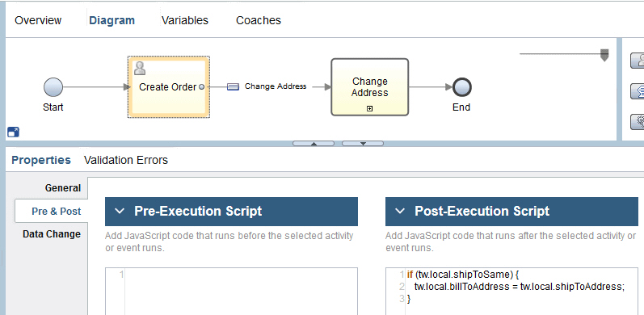This screenshot has height=315, width=644.
Task: Open the Validation Errors tab
Action: [126, 160]
